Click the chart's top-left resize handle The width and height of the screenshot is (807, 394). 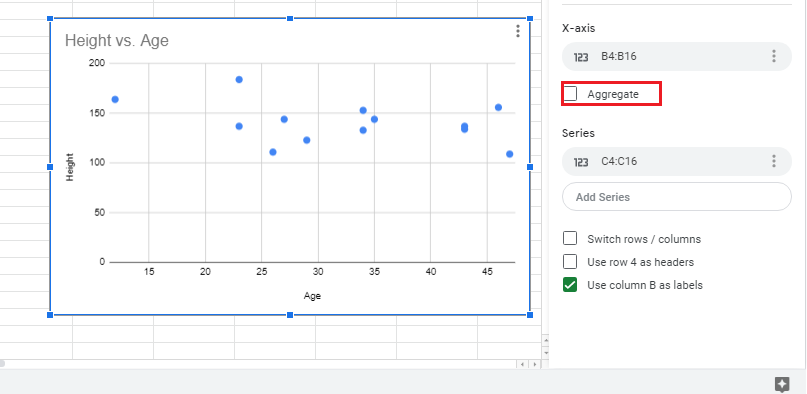(50, 19)
